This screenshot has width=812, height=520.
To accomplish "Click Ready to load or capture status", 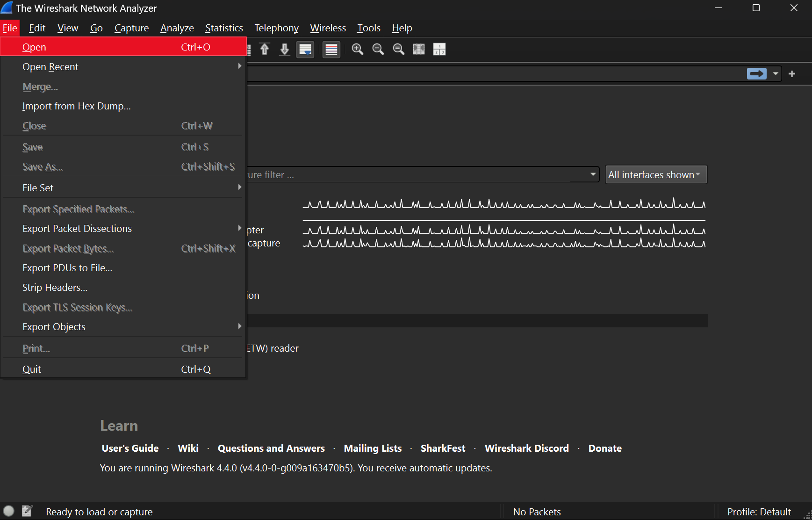I will (x=99, y=512).
